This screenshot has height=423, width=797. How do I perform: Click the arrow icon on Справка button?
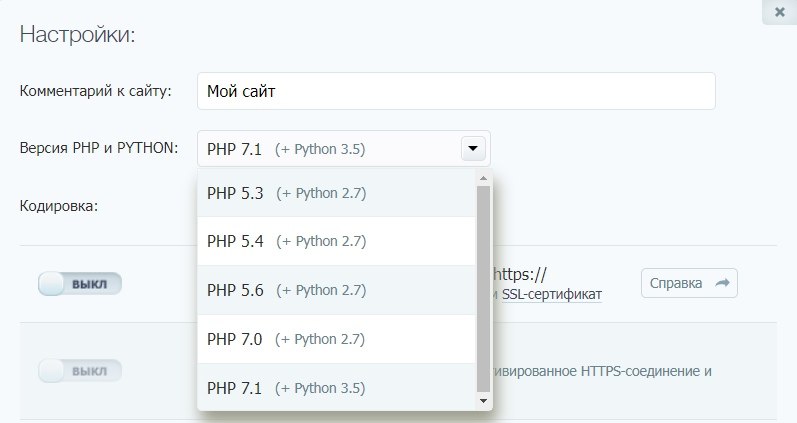click(x=723, y=283)
